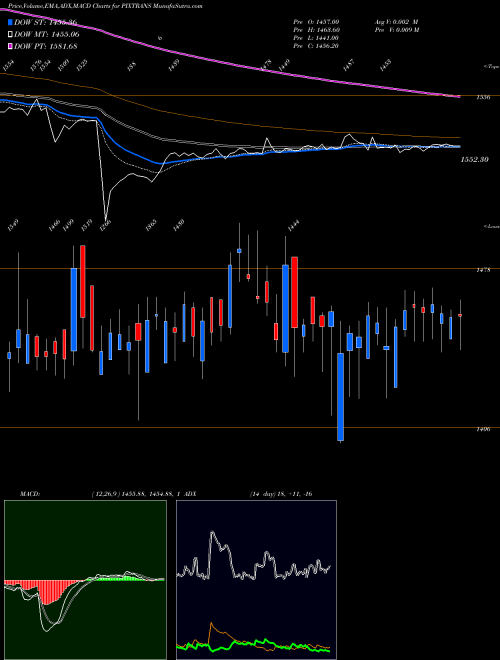Click the Pre C: 1456.20 value
Screen dimensions: 500x660
pyautogui.click(x=316, y=46)
